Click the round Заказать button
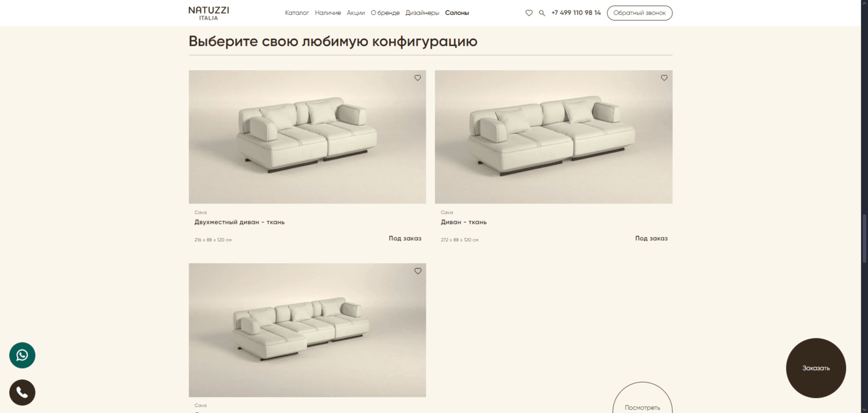The image size is (868, 413). click(x=816, y=368)
